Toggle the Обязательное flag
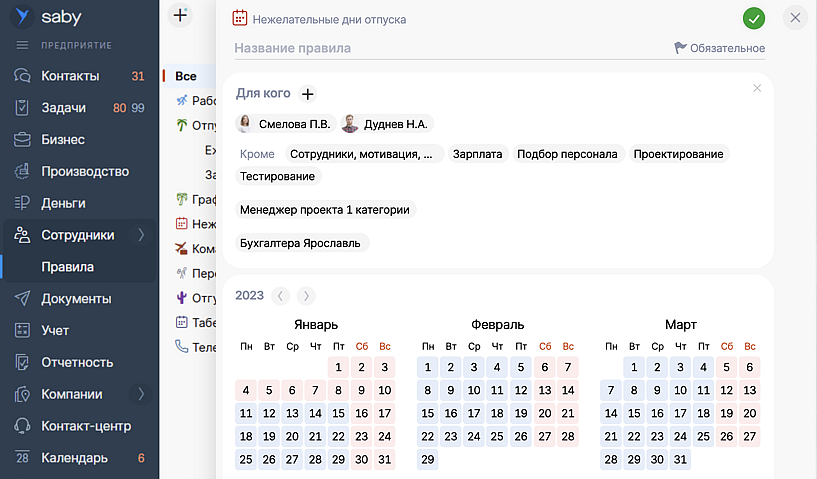Image resolution: width=817 pixels, height=479 pixels. [x=719, y=48]
